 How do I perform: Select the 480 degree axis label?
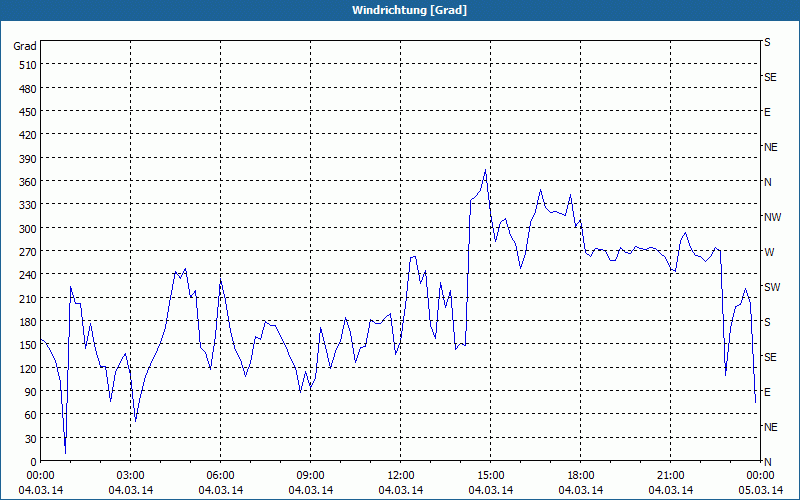28,89
